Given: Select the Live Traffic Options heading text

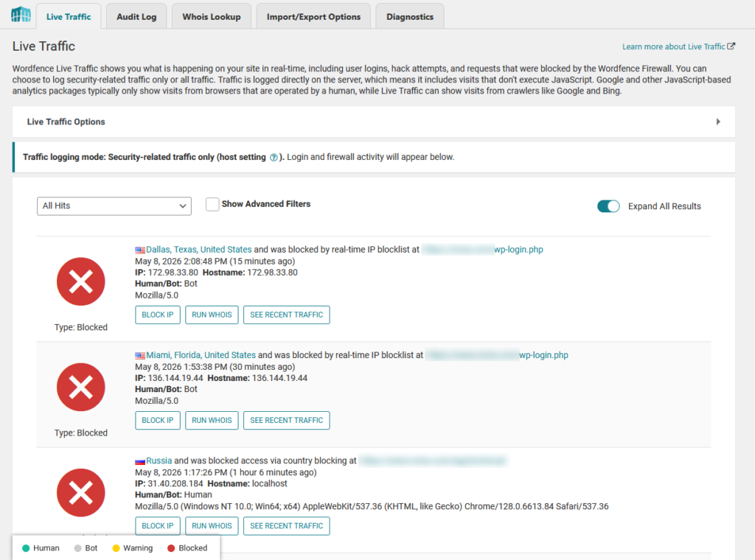Looking at the screenshot, I should pyautogui.click(x=66, y=122).
